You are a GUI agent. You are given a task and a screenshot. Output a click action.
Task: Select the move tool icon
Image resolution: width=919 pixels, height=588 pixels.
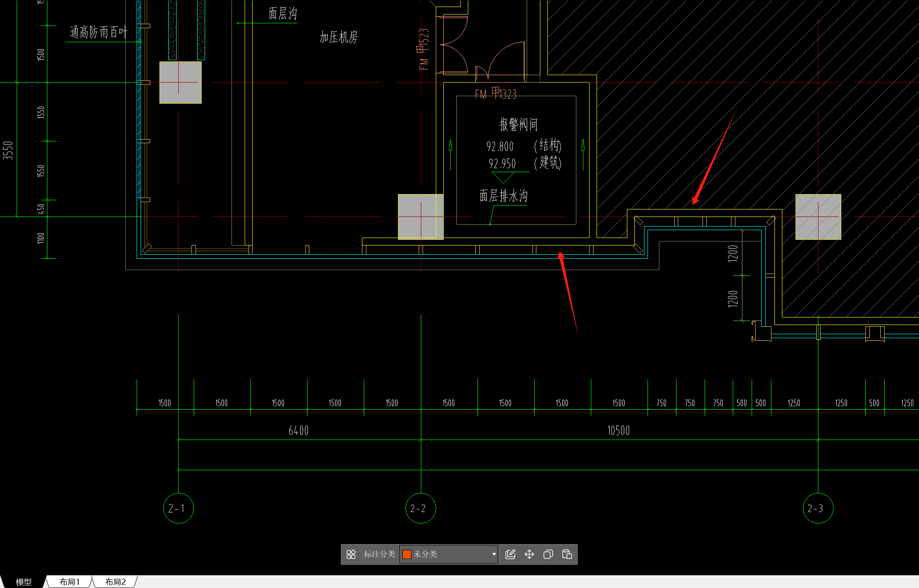pyautogui.click(x=529, y=554)
